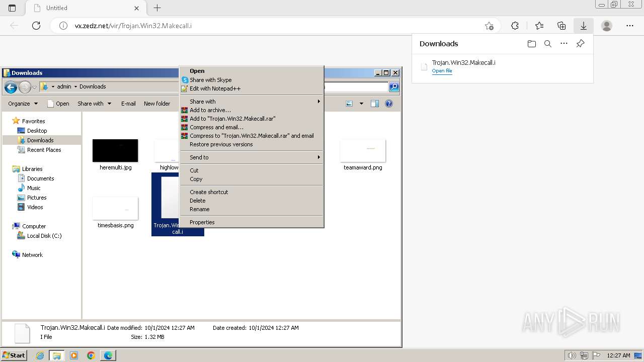Switch to Microsoft Edge taskbar button
Screen dimensions: 644x362
(108, 355)
